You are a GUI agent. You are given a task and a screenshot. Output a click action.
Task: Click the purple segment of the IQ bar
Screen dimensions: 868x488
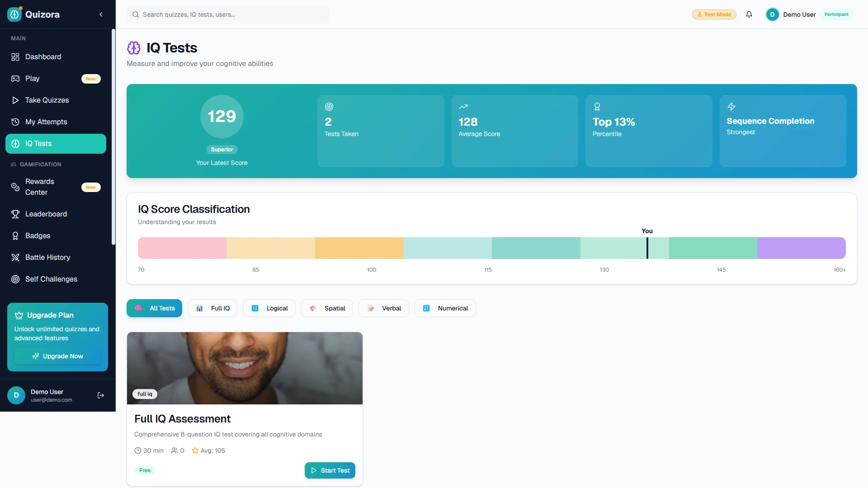point(802,248)
